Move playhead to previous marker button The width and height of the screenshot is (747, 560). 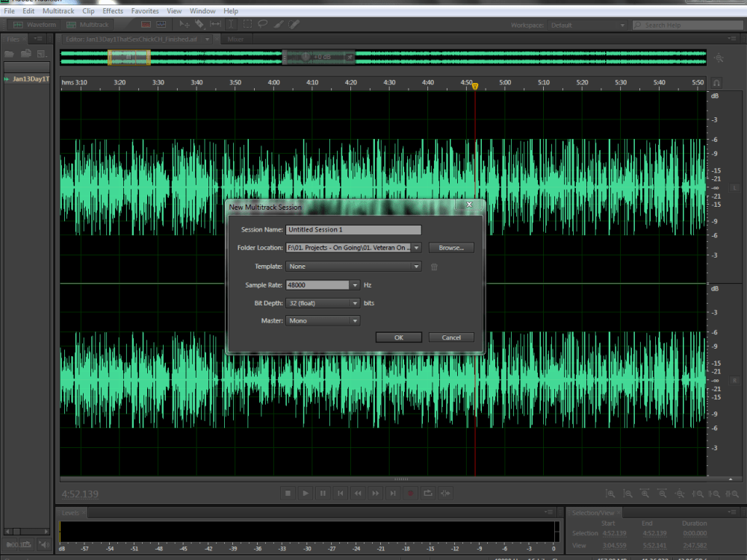point(340,494)
